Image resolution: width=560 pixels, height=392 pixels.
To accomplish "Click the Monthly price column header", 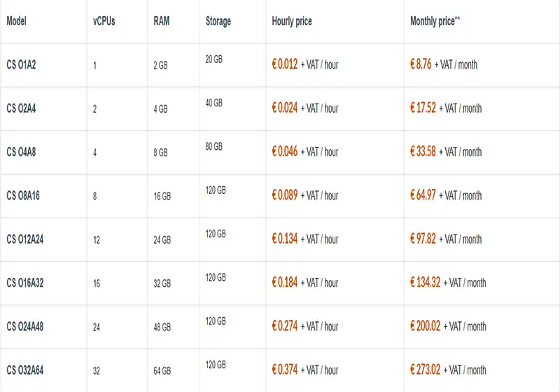I will (435, 21).
